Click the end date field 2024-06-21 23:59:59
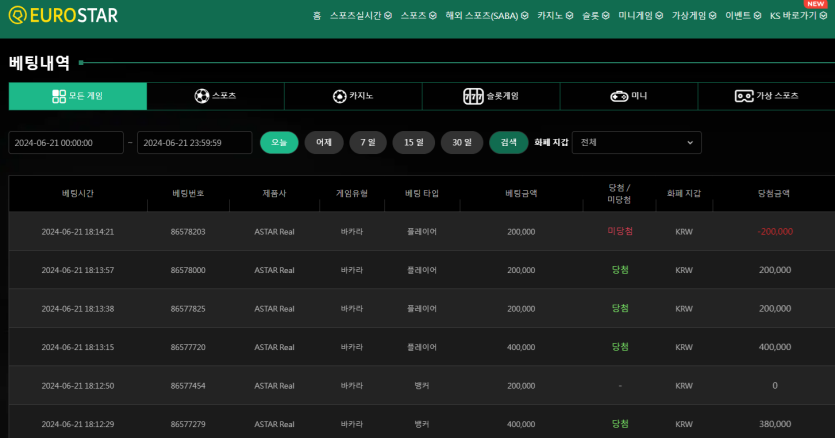Screen dimensions: 835x438 coord(194,143)
